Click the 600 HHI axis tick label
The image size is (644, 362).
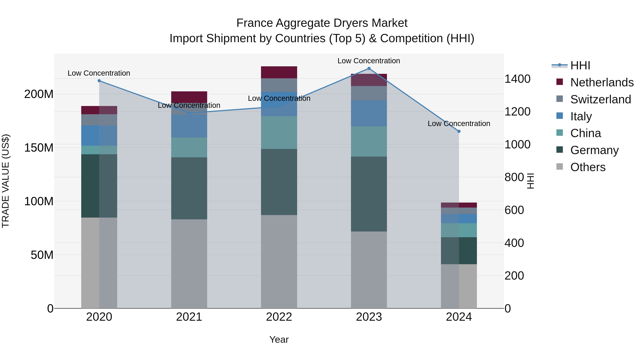[x=514, y=210]
